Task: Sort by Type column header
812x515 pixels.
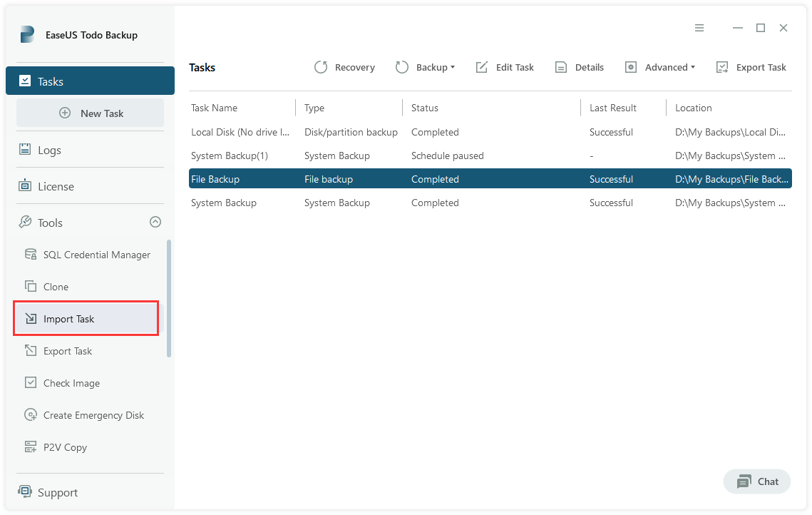Action: [314, 108]
